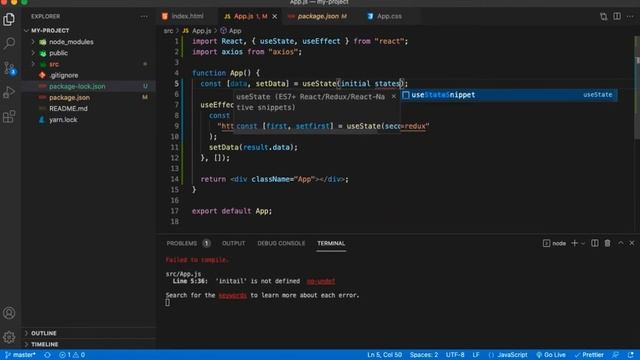Click the export default App line
The image size is (640, 360).
(x=232, y=211)
